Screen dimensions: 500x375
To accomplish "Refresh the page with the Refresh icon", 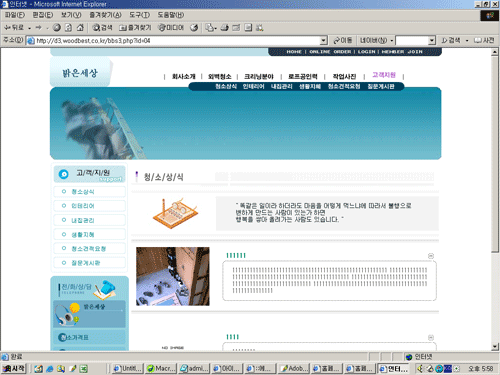I will (x=68, y=28).
